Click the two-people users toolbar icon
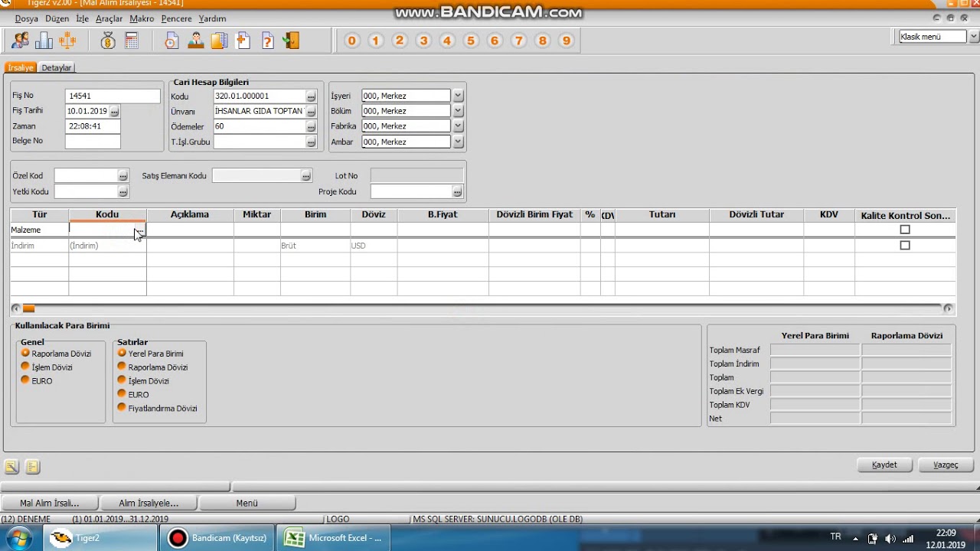The image size is (980, 551). [x=21, y=41]
